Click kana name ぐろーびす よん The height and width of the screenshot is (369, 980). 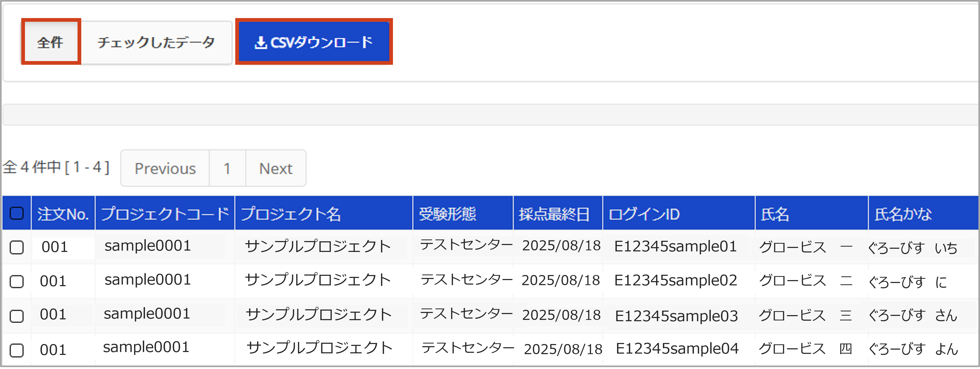pyautogui.click(x=913, y=349)
